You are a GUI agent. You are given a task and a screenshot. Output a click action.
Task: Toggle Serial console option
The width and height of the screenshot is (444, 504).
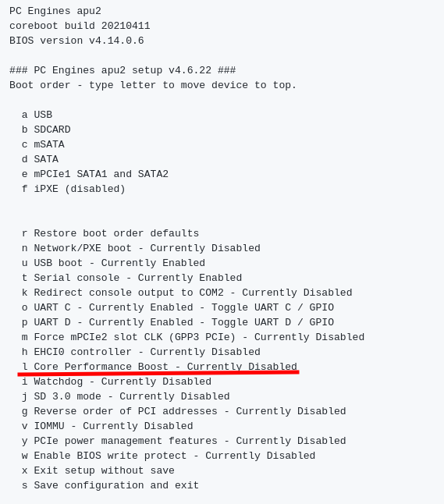[x=132, y=278]
